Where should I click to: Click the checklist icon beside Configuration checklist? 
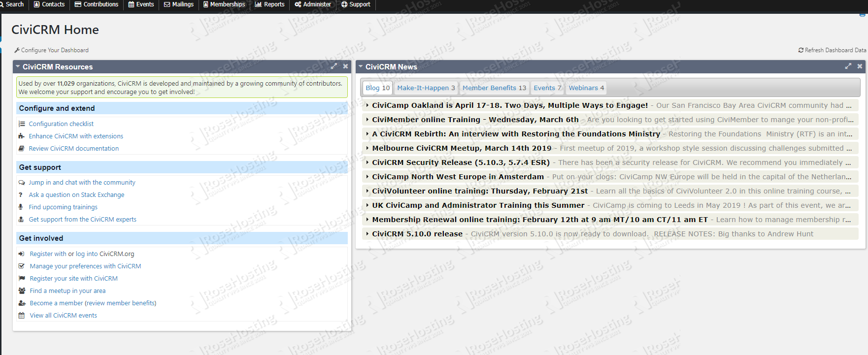pos(22,124)
